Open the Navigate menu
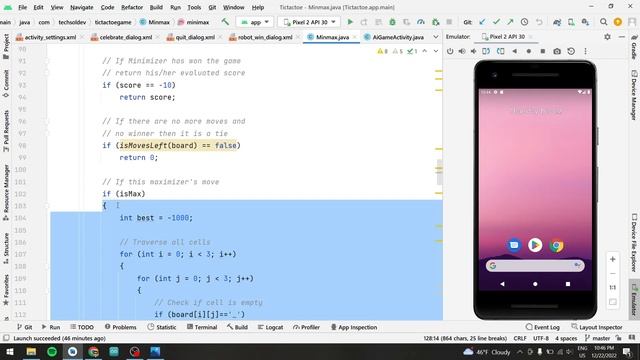The height and width of the screenshot is (360, 640). pos(82,7)
